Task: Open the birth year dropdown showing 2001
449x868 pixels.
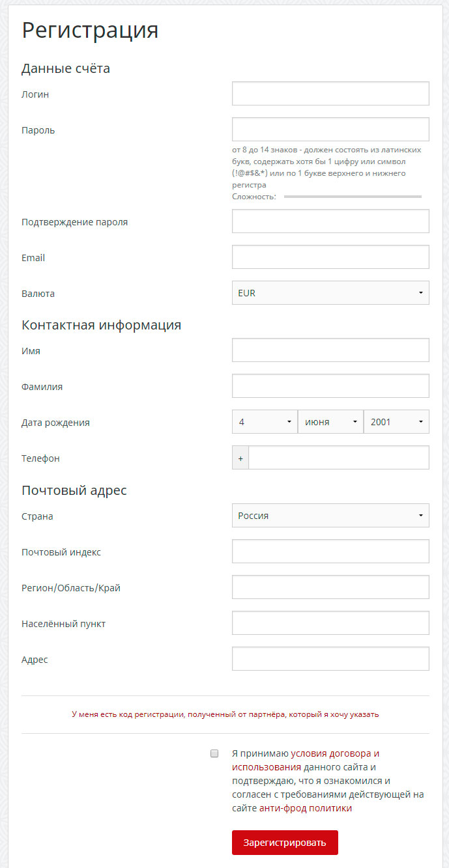Action: [x=396, y=422]
